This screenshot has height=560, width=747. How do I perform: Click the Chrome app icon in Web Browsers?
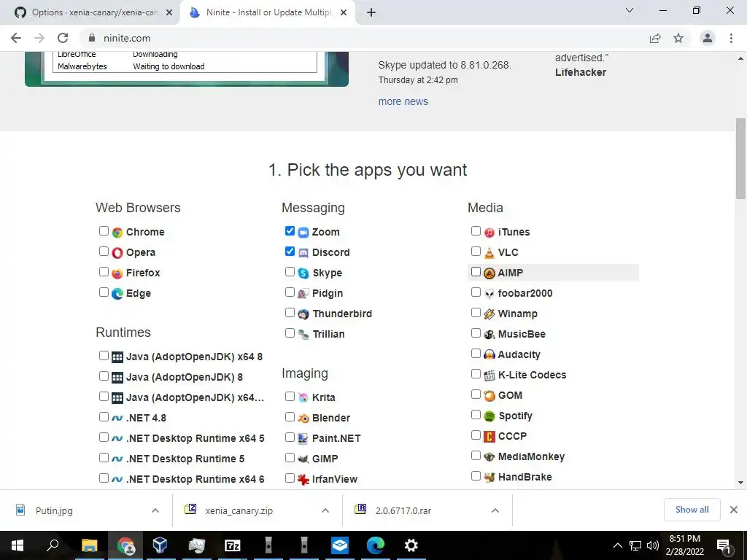tap(117, 233)
